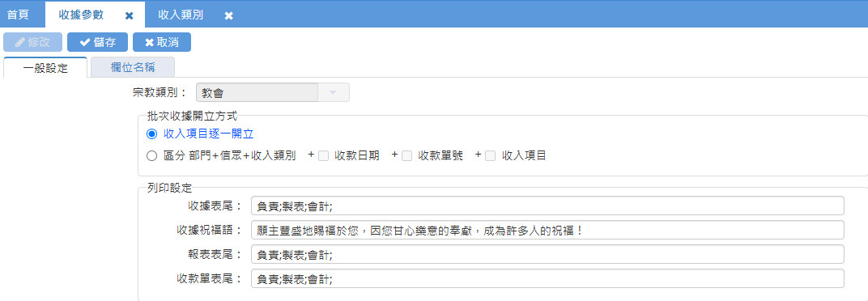
Task: Tick the 收入項目 checkbox
Action: (490, 156)
